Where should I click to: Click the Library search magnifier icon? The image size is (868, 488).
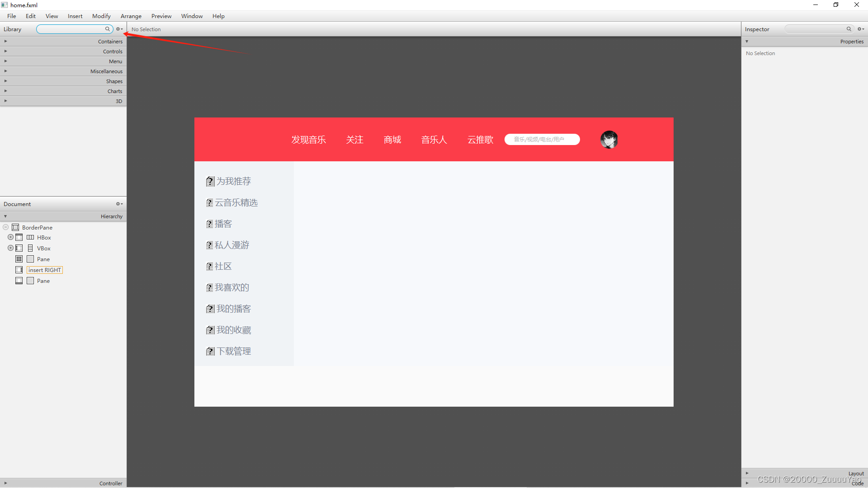click(108, 29)
